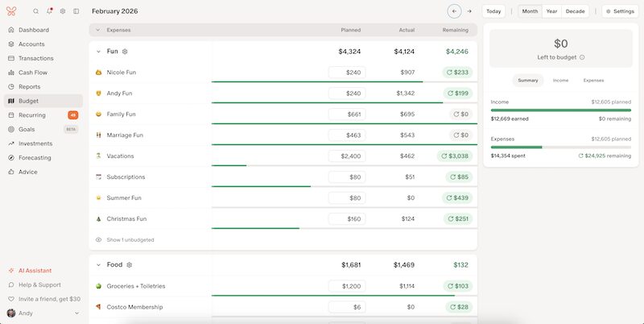
Task: Edit Vacations planned amount $2,400
Action: [347, 156]
